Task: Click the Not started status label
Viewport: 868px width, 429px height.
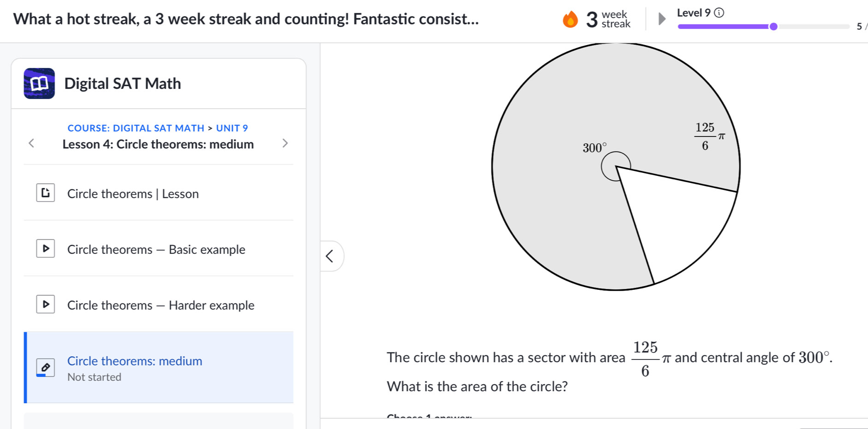Action: [94, 376]
